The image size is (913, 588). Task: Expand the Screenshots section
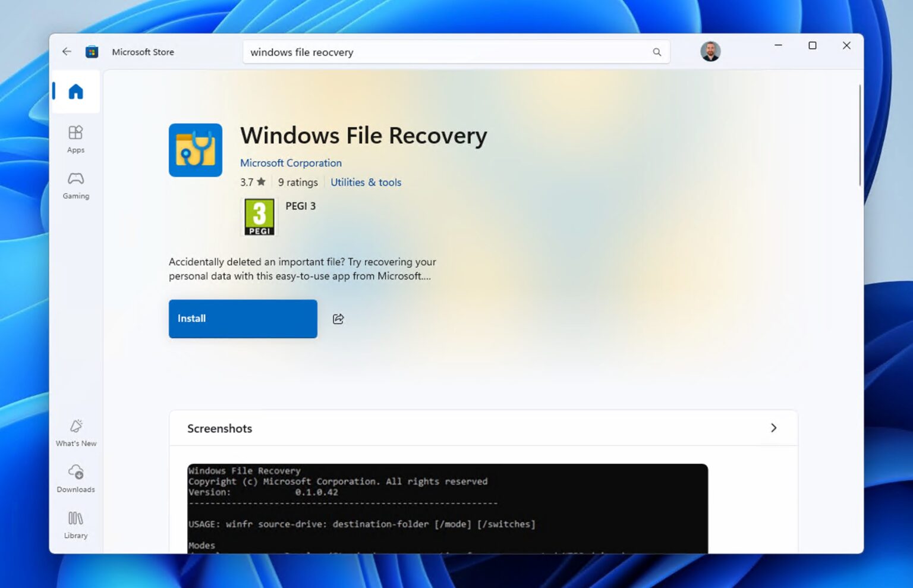tap(774, 427)
